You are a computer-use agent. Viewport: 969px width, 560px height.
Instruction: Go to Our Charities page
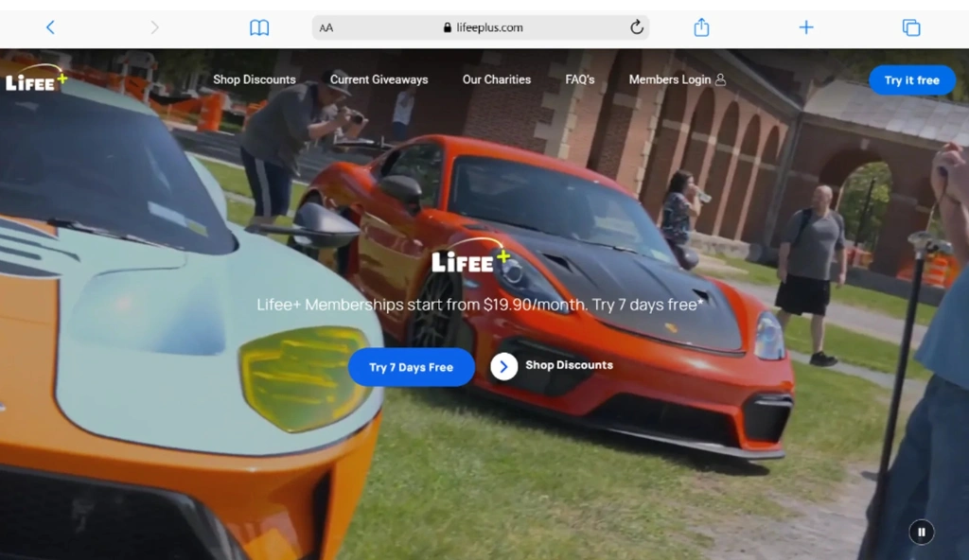coord(496,79)
